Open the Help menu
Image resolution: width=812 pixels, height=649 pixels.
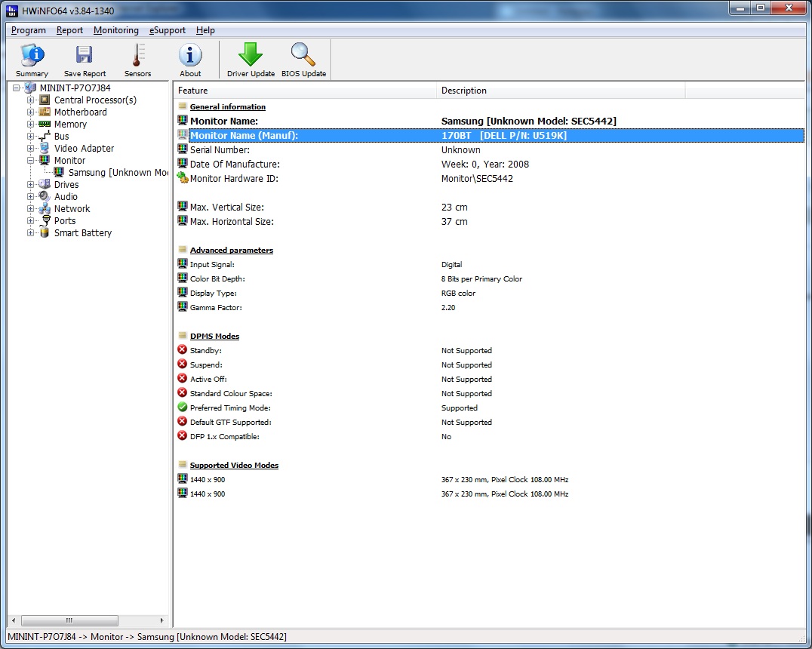[205, 30]
